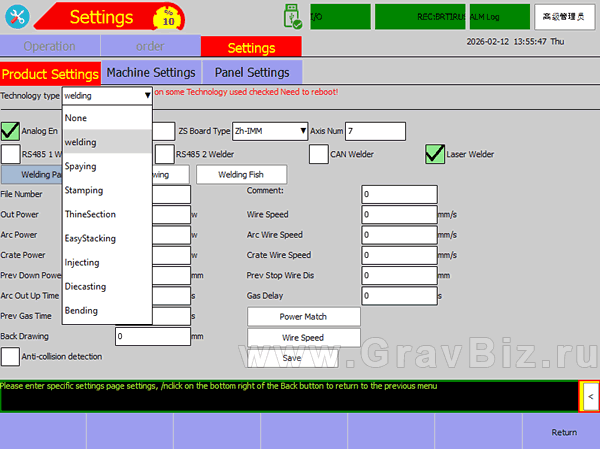Open the Panel Settings tab

click(x=251, y=73)
